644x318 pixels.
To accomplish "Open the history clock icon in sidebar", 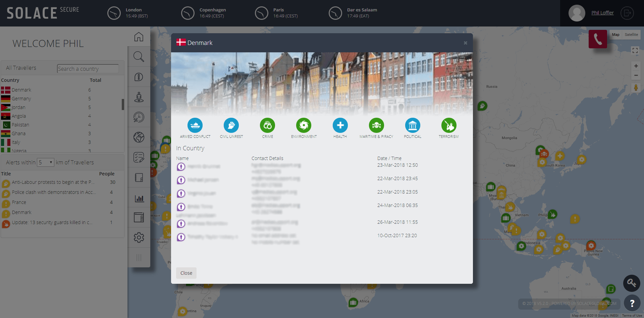I will point(139,117).
